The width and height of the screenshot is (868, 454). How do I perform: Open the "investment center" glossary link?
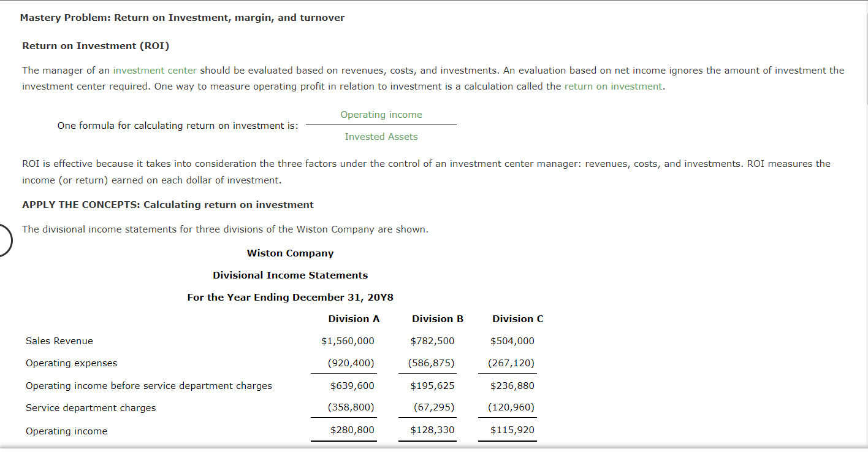coord(154,70)
